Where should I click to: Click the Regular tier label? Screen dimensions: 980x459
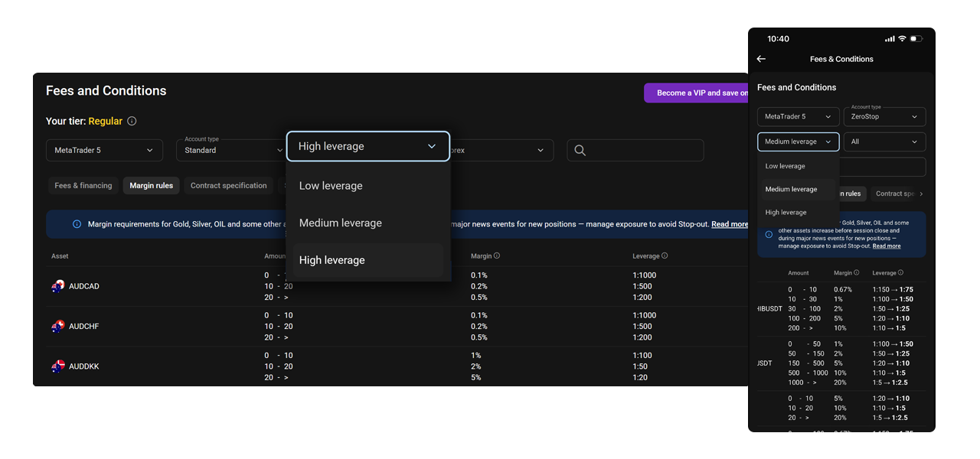click(x=106, y=121)
